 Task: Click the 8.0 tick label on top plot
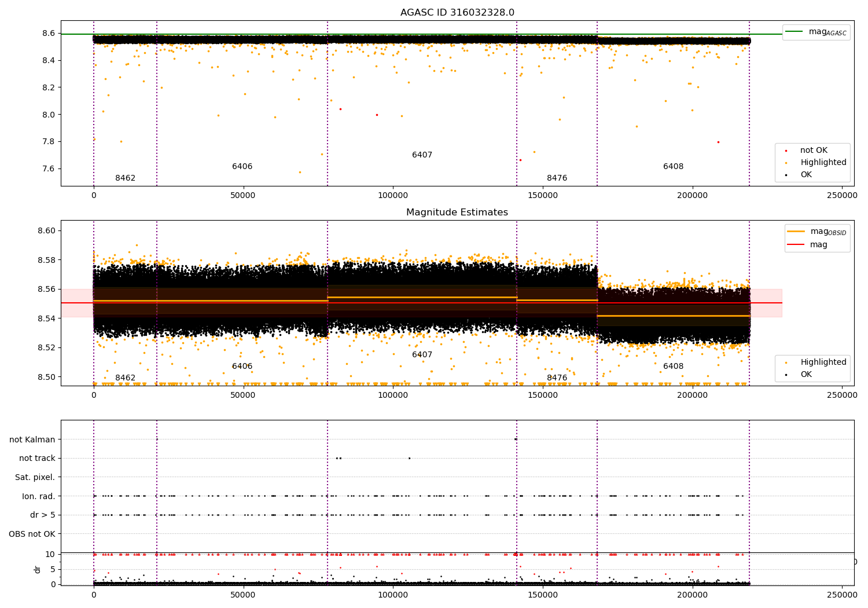(49, 115)
